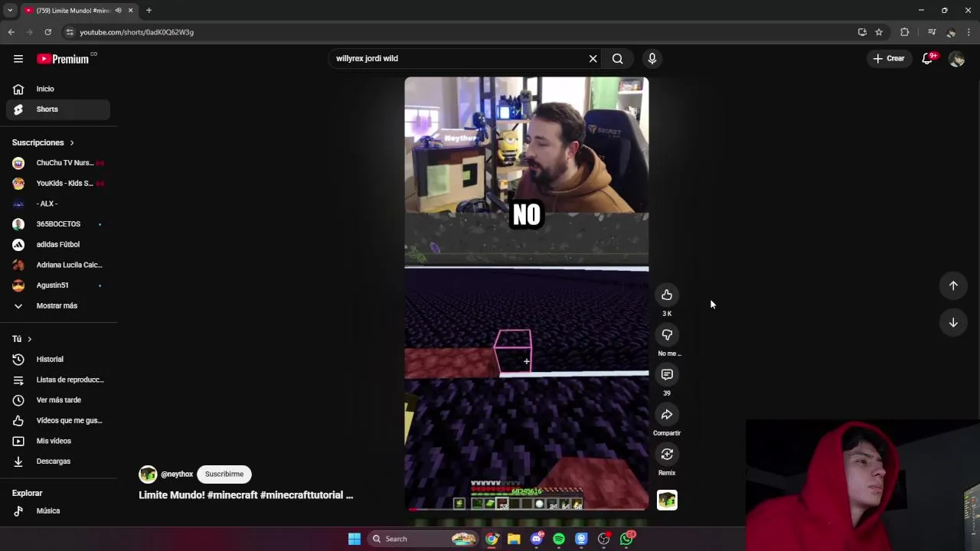980x551 pixels.
Task: Select Shorts in the sidebar
Action: click(x=58, y=109)
